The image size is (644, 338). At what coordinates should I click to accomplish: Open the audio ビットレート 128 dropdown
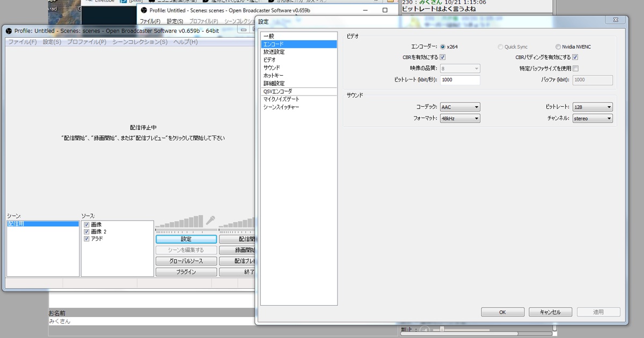point(592,107)
